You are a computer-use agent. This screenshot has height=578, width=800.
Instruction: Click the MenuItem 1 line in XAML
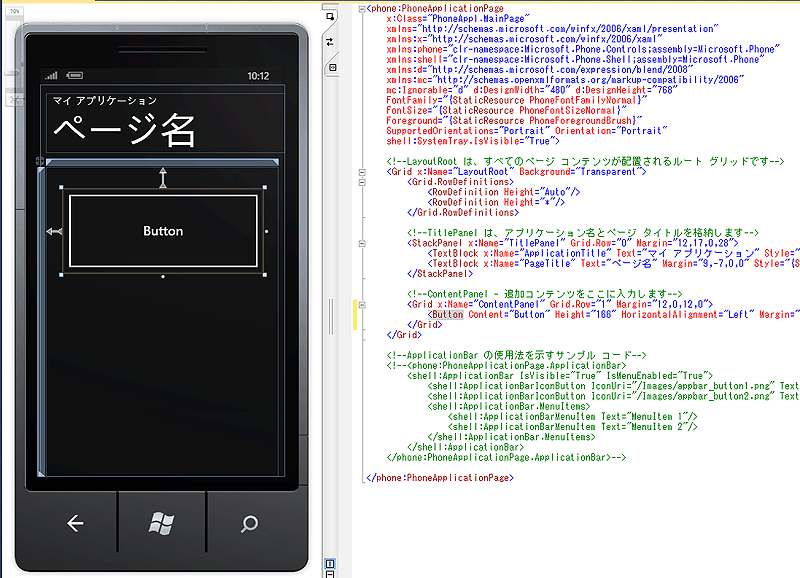pos(572,417)
